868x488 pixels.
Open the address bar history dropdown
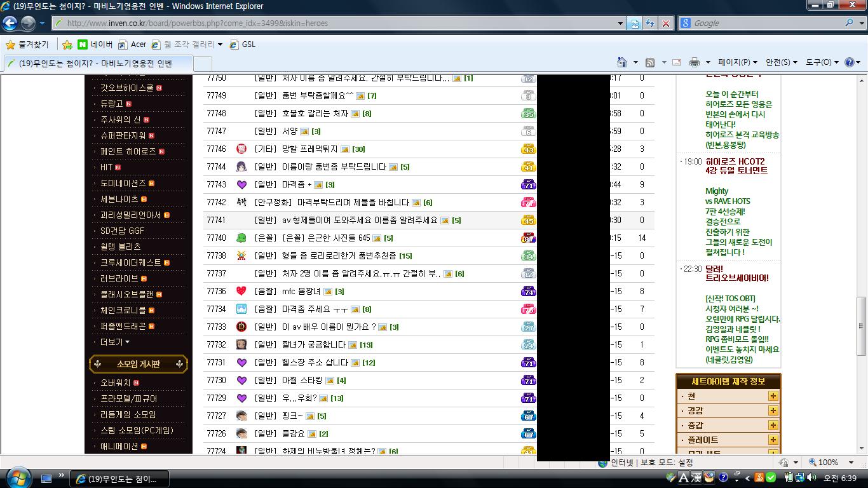coord(621,24)
